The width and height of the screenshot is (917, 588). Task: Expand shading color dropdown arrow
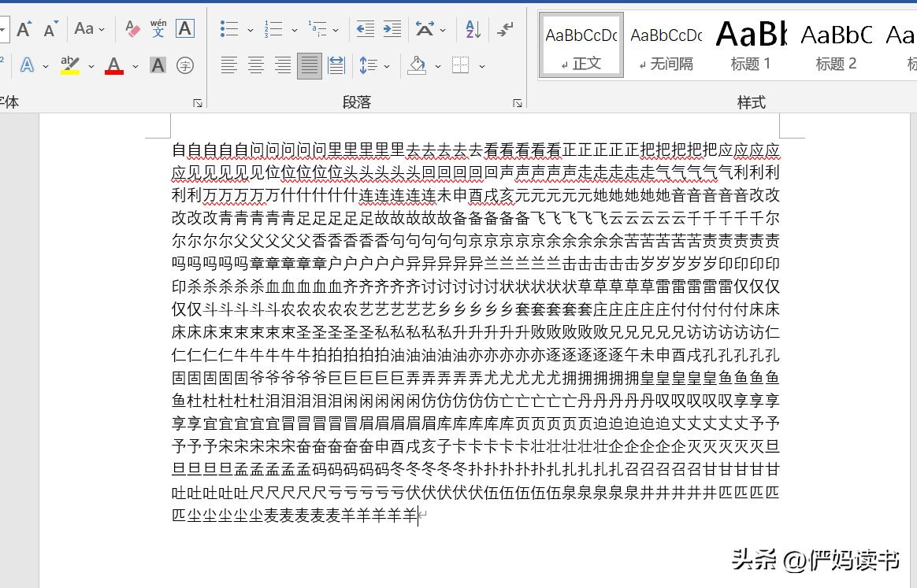pos(437,66)
